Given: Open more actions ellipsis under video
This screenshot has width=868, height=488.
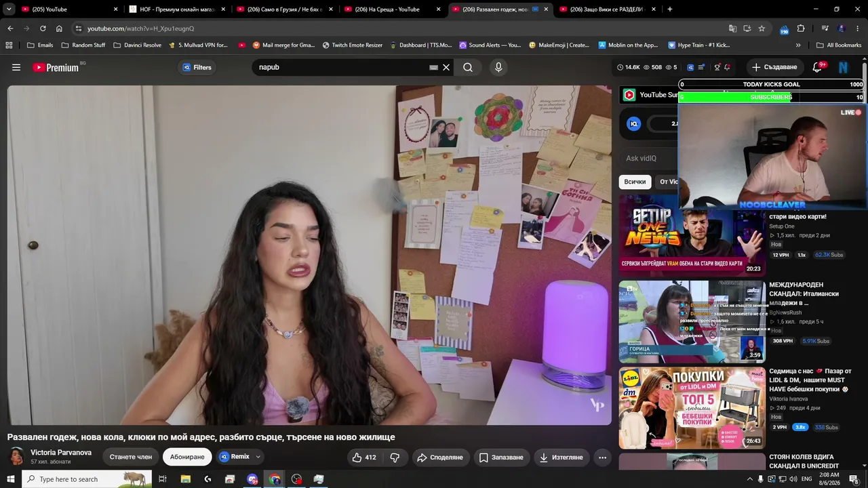Looking at the screenshot, I should click(x=602, y=457).
